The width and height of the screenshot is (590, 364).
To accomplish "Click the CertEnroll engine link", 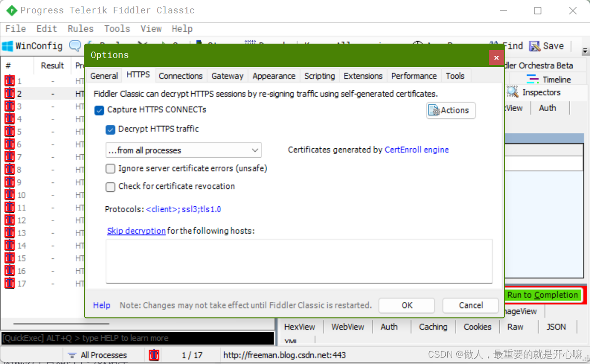I will [416, 150].
